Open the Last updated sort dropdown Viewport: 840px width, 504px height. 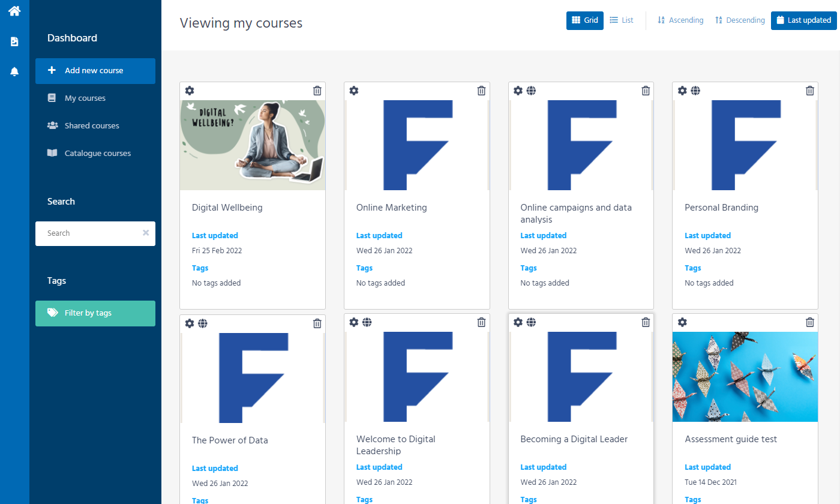804,20
